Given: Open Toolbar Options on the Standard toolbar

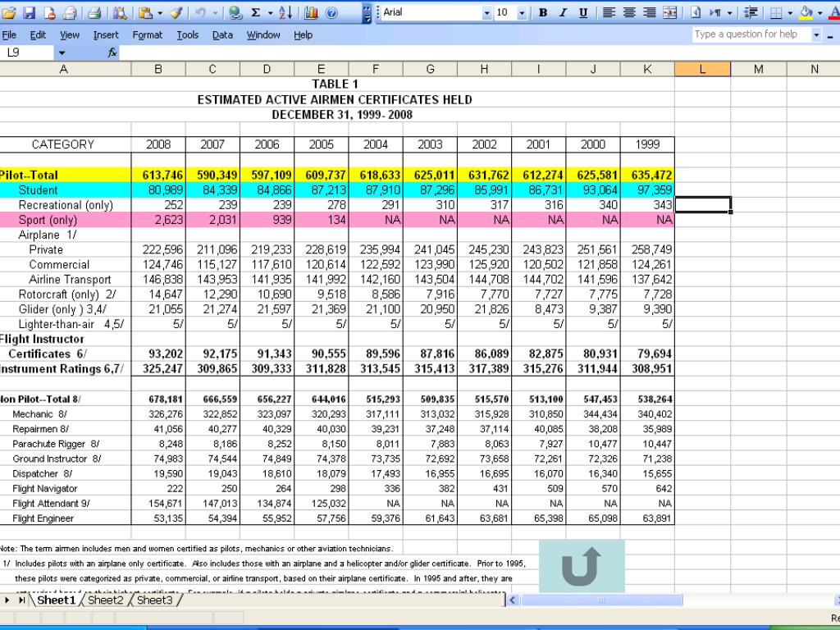Looking at the screenshot, I should click(x=367, y=12).
